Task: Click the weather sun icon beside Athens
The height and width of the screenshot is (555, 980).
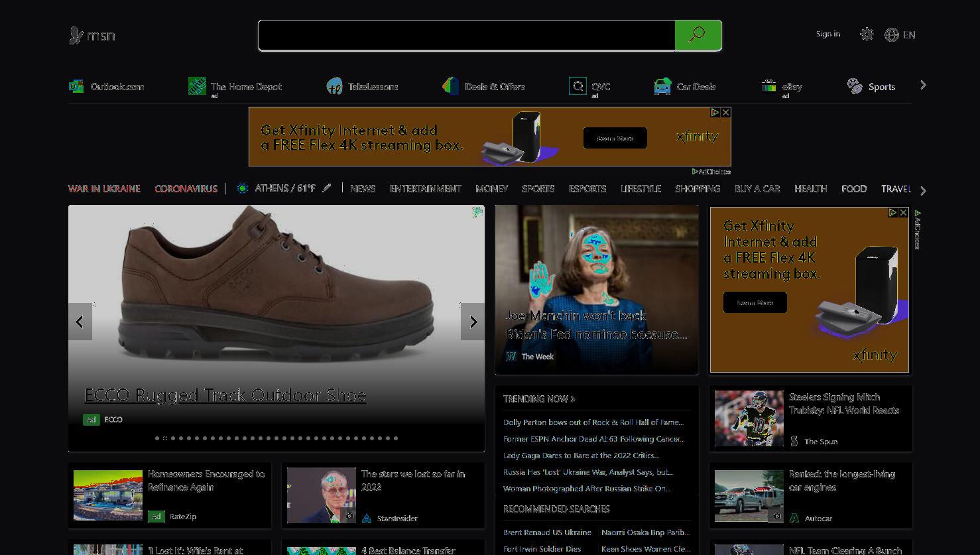Action: [x=243, y=188]
